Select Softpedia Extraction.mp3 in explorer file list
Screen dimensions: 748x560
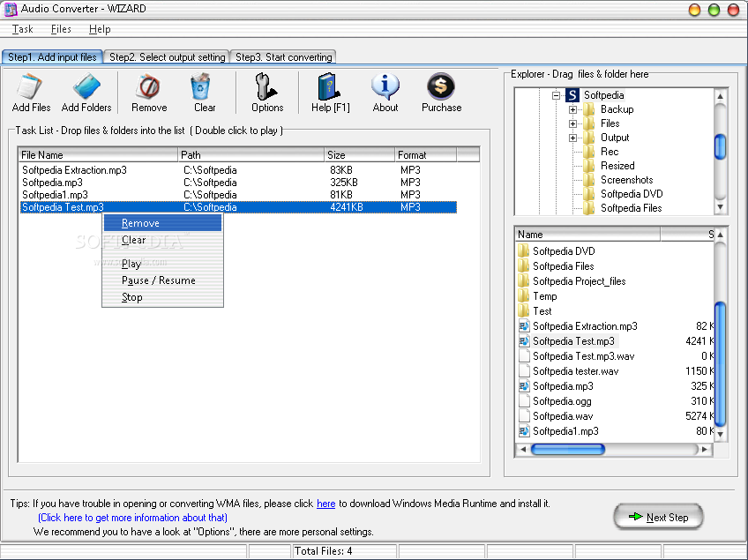[578, 326]
